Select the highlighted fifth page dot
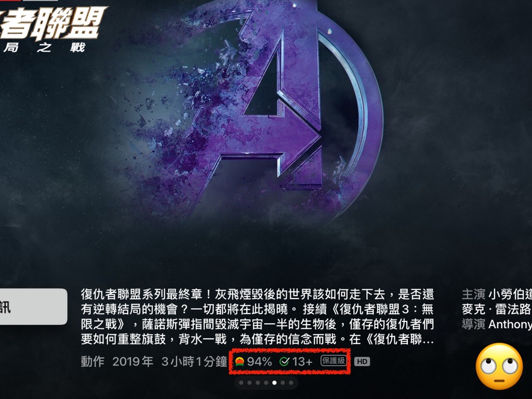The width and height of the screenshot is (532, 399). [274, 383]
